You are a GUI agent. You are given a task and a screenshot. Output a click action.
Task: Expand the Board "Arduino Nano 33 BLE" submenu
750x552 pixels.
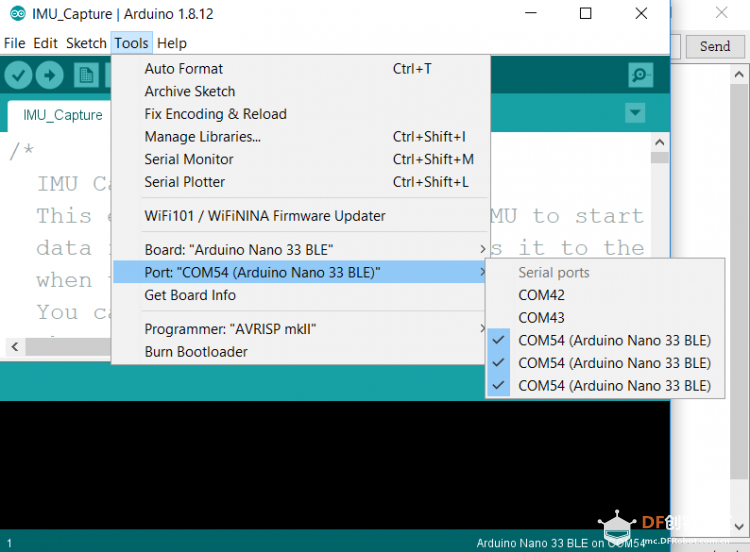point(300,250)
